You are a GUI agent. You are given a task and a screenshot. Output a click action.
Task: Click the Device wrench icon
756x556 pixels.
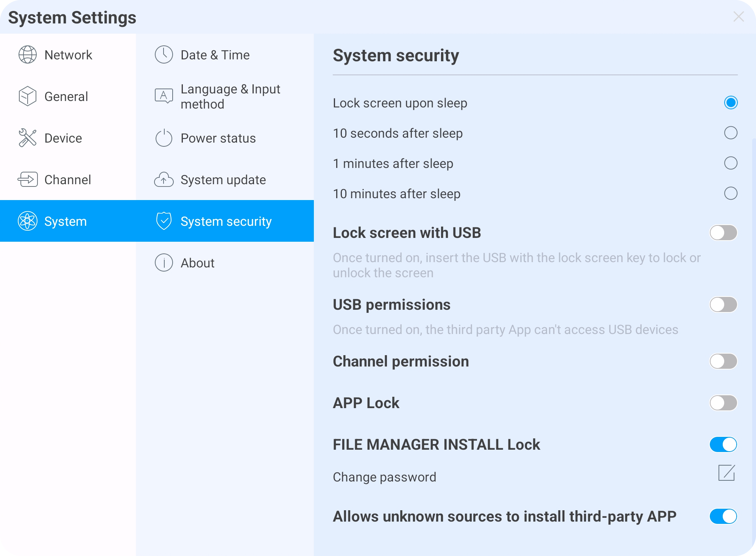(28, 138)
